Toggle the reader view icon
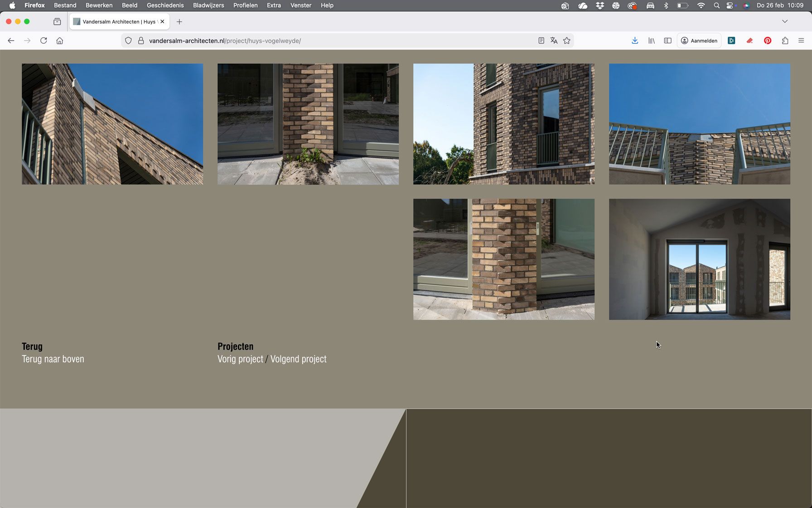Viewport: 812px width, 508px height. click(x=541, y=41)
